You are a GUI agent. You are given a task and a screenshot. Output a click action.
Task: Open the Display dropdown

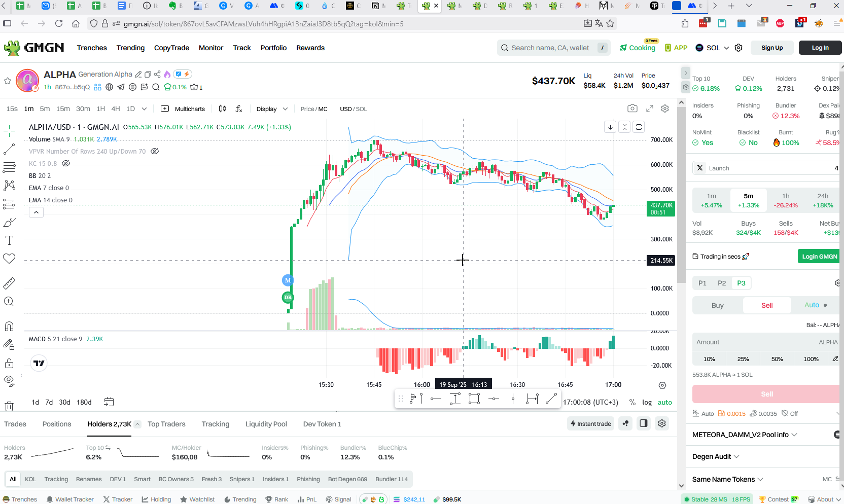272,109
